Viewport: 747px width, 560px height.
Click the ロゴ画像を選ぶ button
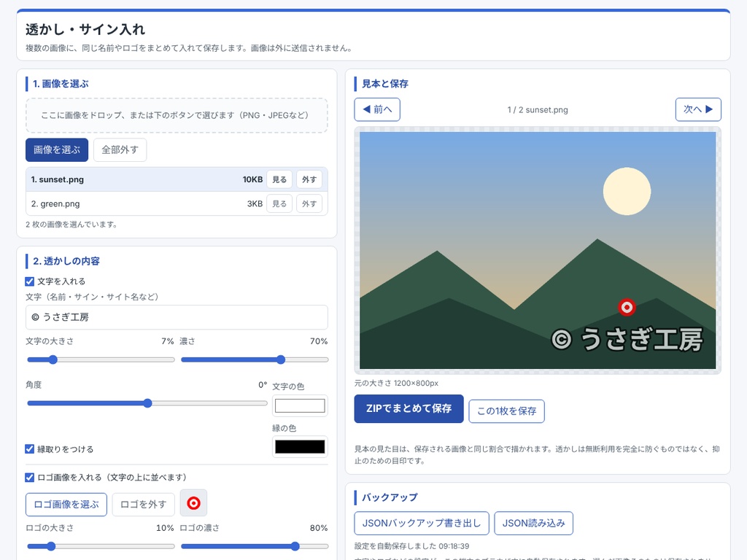(x=66, y=505)
